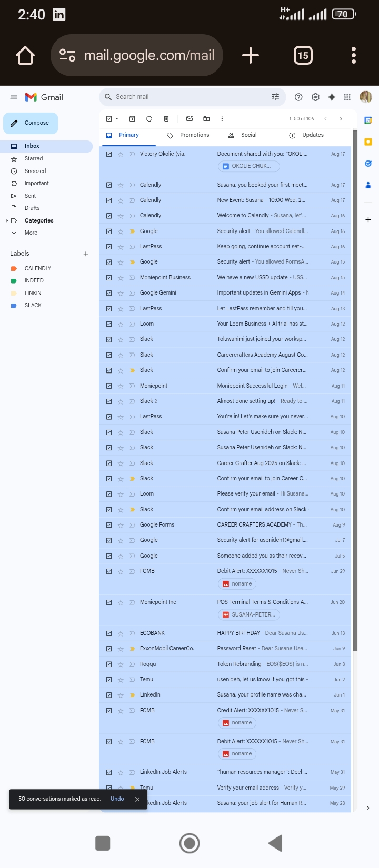Open the Settings gear icon
The height and width of the screenshot is (868, 379).
point(315,97)
